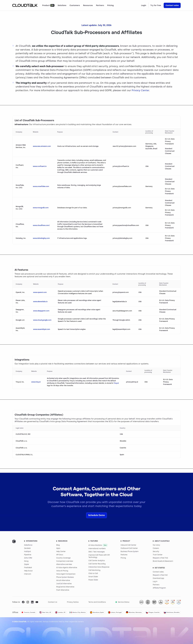Screen dimensions: 193x644
Task: Click the GDPR compliance badge
Action: pyautogui.click(x=141, y=602)
